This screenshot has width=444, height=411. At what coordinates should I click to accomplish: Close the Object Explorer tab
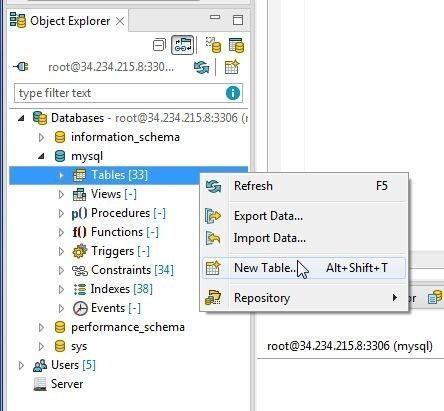(x=120, y=21)
